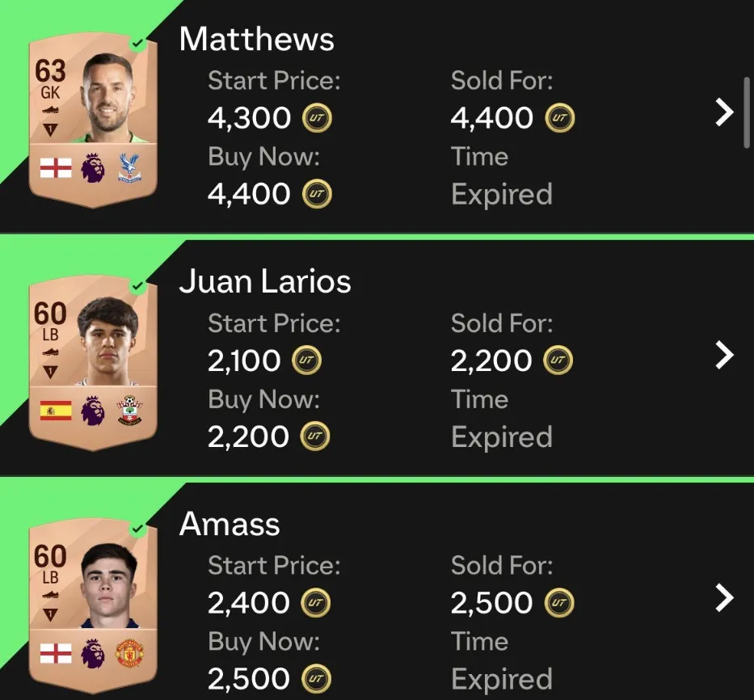Open Juan Larios details via right chevron
This screenshot has width=754, height=700.
pos(724,354)
